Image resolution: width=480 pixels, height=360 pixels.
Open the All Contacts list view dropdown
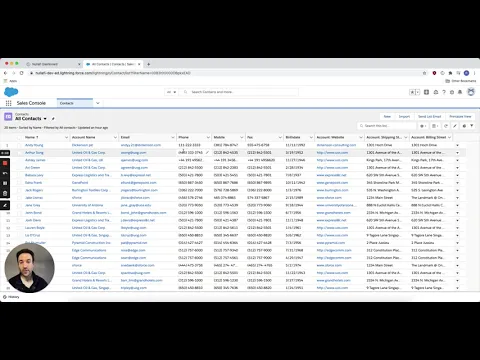pyautogui.click(x=45, y=119)
